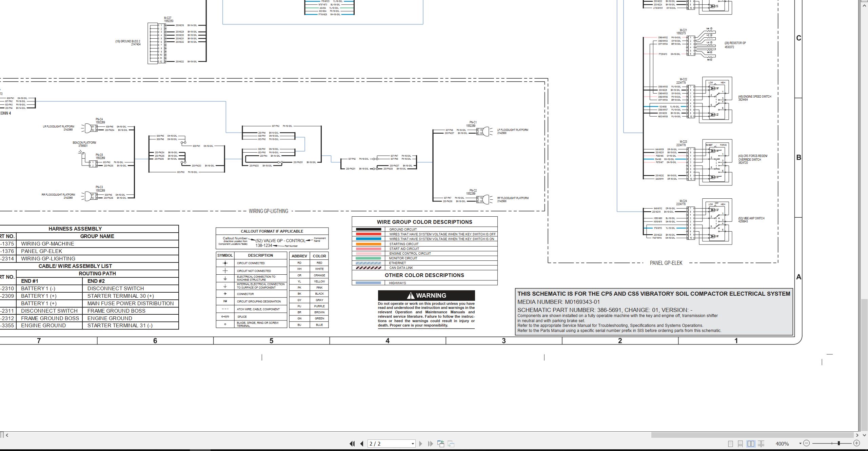Open the page number dropdown

pos(413,444)
